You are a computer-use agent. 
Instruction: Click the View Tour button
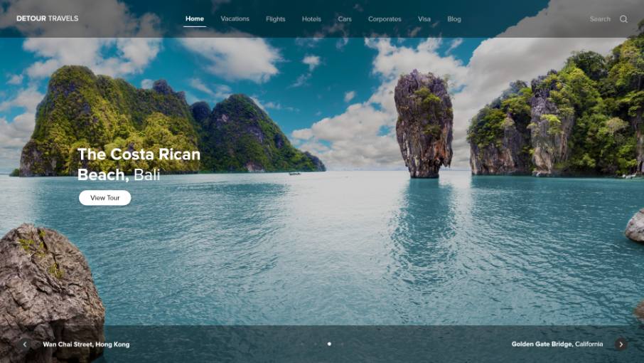104,198
